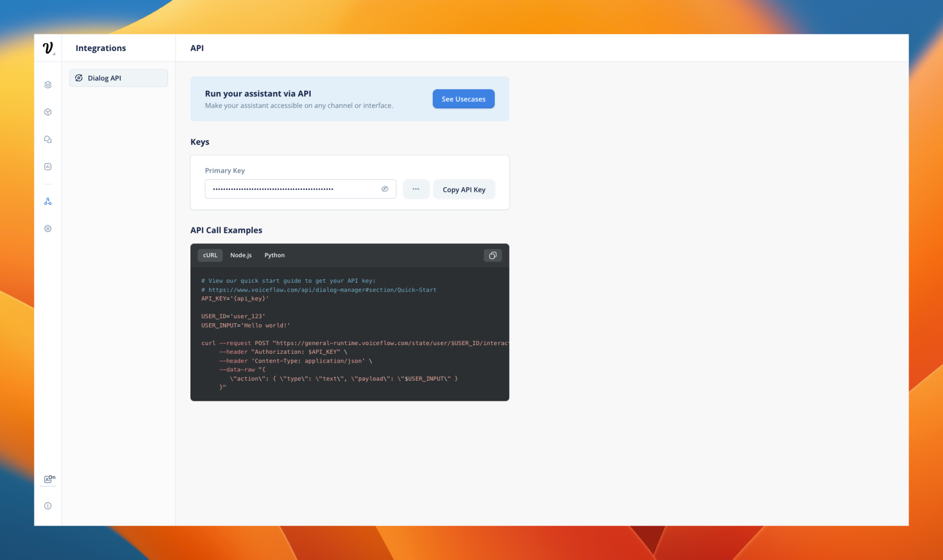Toggle primary key visibility eye icon
The height and width of the screenshot is (560, 943).
[x=385, y=189]
